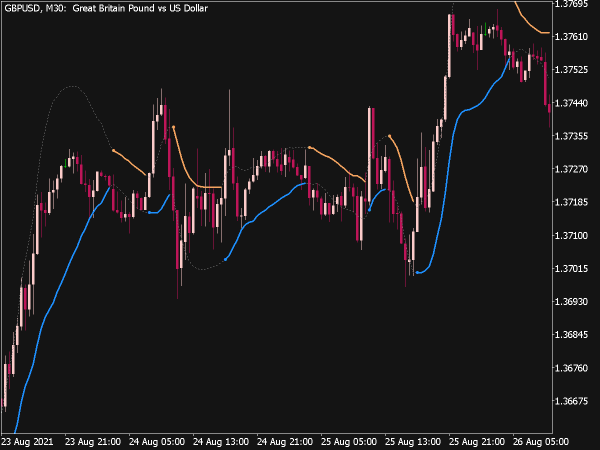
Task: Select the 25 Aug 21:00 time label
Action: tap(477, 442)
